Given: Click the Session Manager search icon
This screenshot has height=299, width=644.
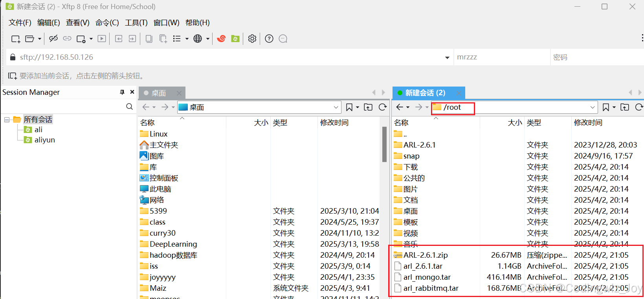Looking at the screenshot, I should 129,107.
